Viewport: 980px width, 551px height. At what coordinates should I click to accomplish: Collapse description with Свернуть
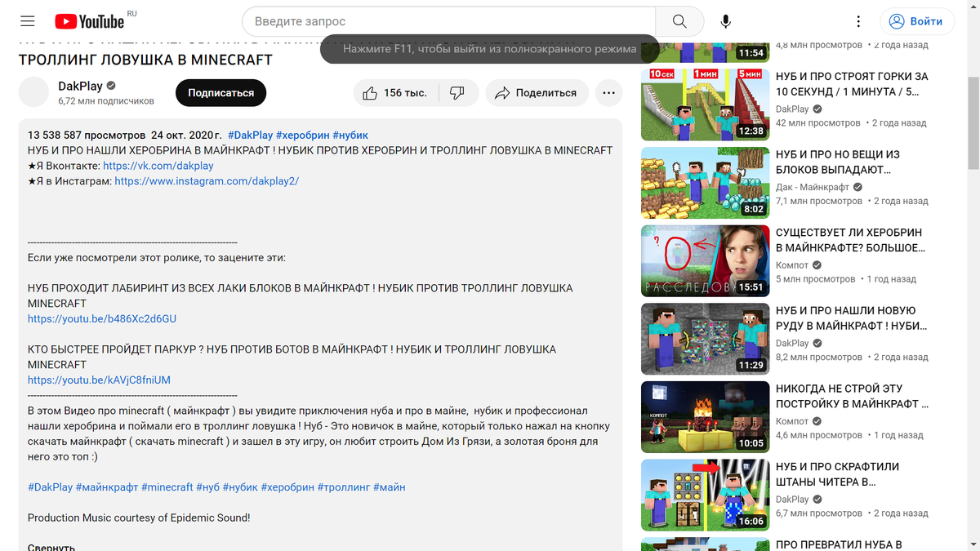(51, 547)
